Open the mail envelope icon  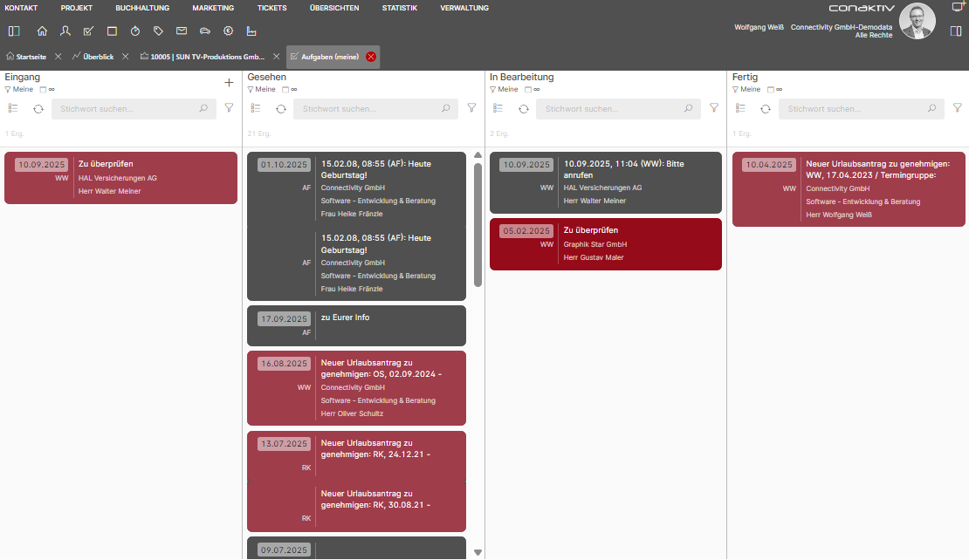(182, 31)
